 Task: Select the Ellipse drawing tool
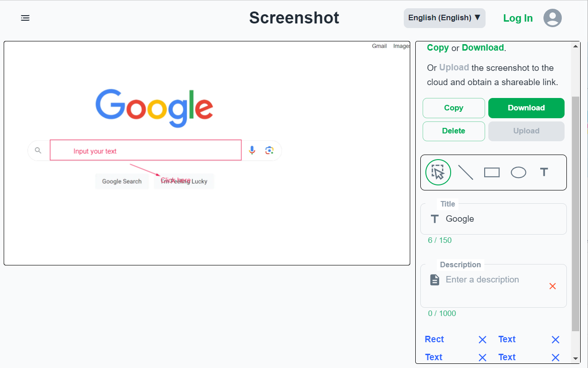[518, 172]
